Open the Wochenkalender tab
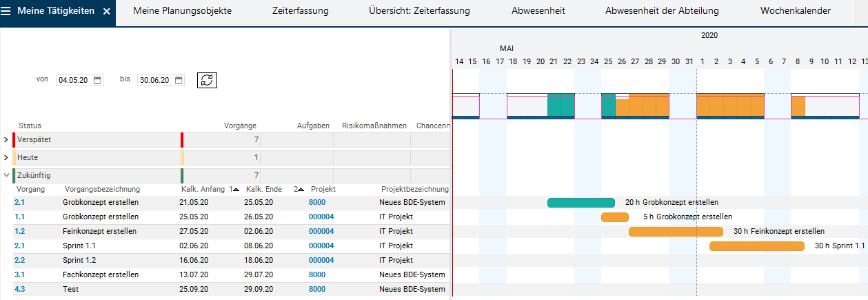 click(x=795, y=11)
